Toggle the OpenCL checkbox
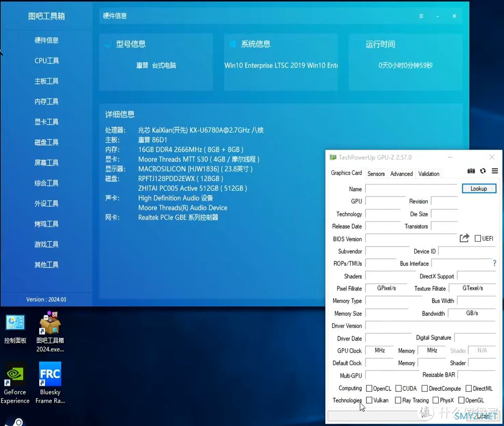504x426 pixels. [x=369, y=388]
